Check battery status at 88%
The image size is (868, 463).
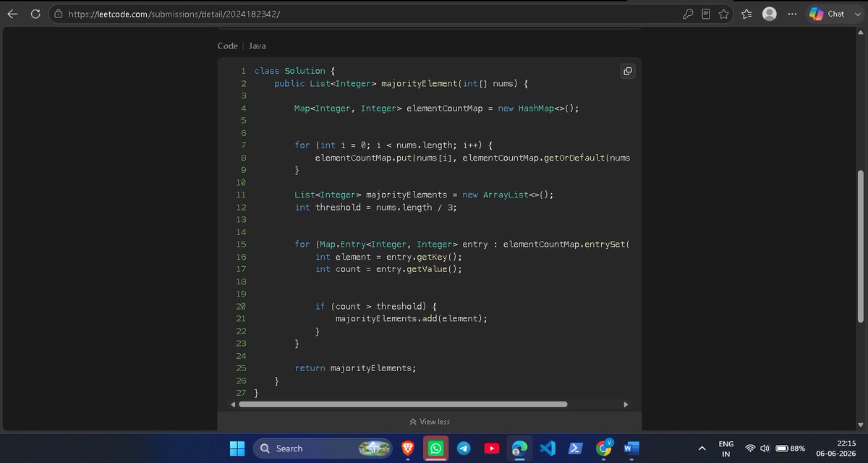pyautogui.click(x=791, y=449)
